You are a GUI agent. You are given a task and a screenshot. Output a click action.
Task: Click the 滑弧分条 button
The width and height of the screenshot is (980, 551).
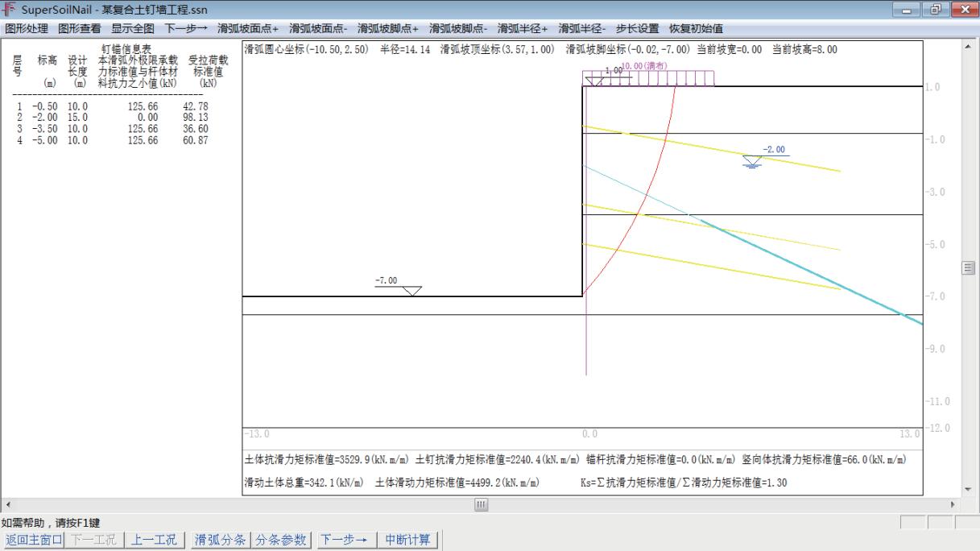coord(220,540)
